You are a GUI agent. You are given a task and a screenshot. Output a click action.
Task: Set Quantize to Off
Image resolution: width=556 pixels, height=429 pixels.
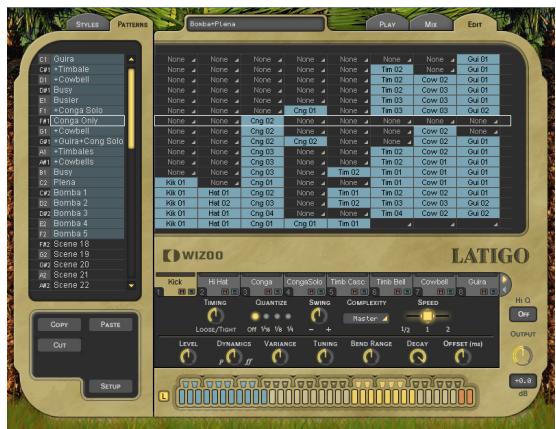[x=255, y=316]
